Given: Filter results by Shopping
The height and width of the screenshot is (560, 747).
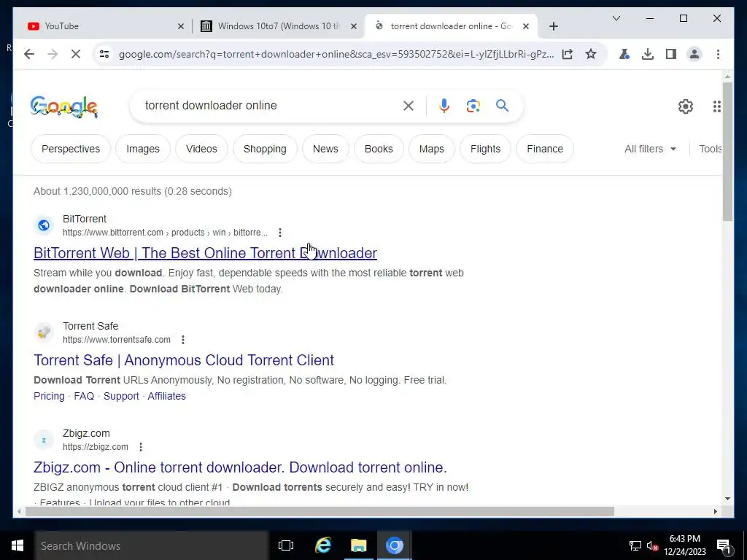Looking at the screenshot, I should [x=265, y=149].
